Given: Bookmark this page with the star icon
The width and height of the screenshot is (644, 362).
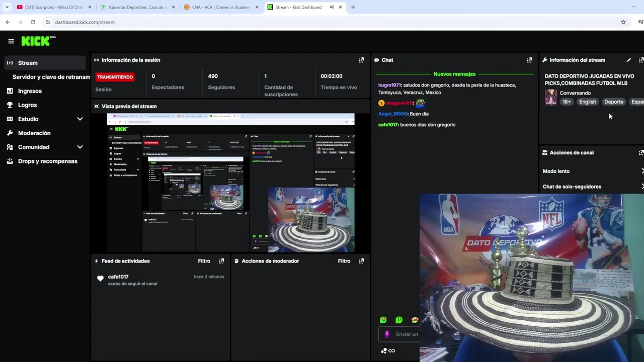Looking at the screenshot, I should [x=623, y=22].
